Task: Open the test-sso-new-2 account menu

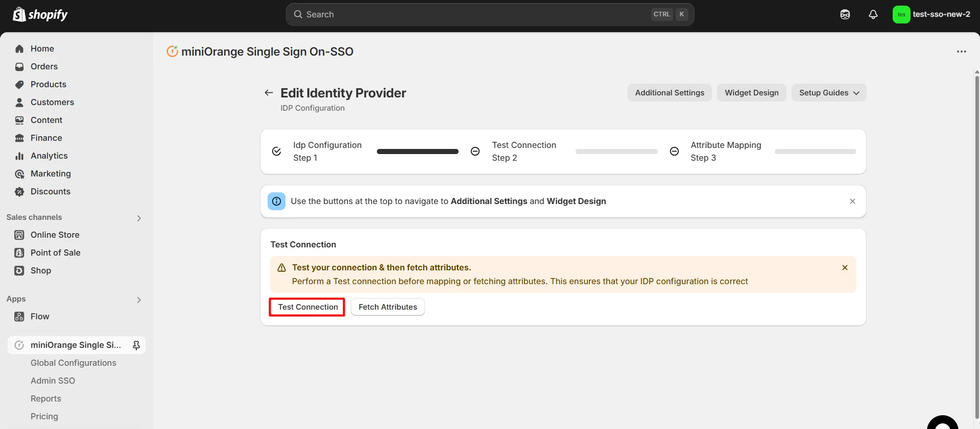Action: (931, 14)
